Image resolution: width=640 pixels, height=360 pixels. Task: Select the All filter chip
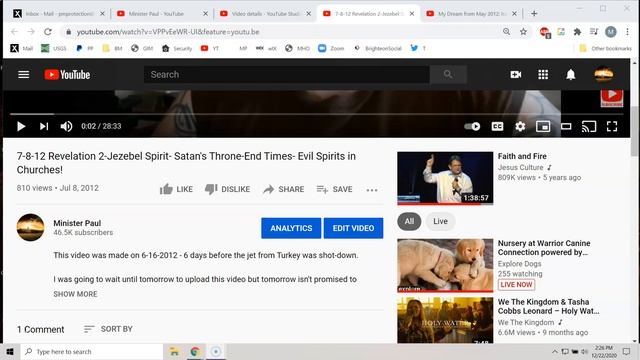click(409, 221)
